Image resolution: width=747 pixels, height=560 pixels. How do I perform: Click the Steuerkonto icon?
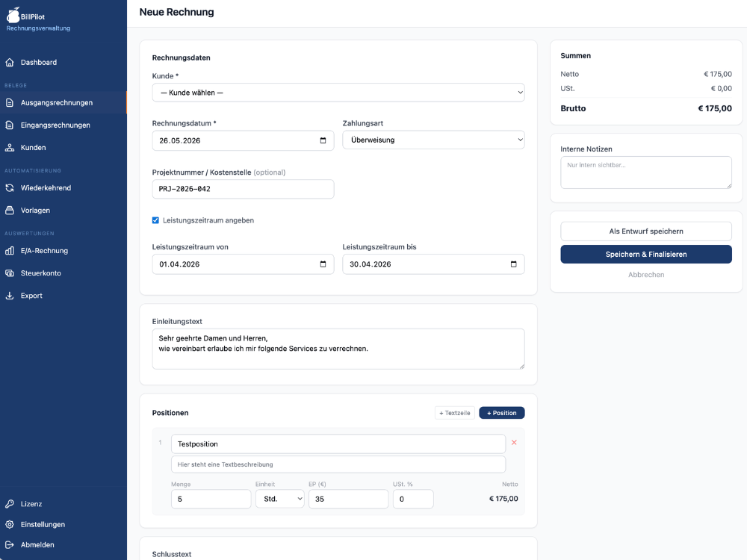pyautogui.click(x=10, y=273)
